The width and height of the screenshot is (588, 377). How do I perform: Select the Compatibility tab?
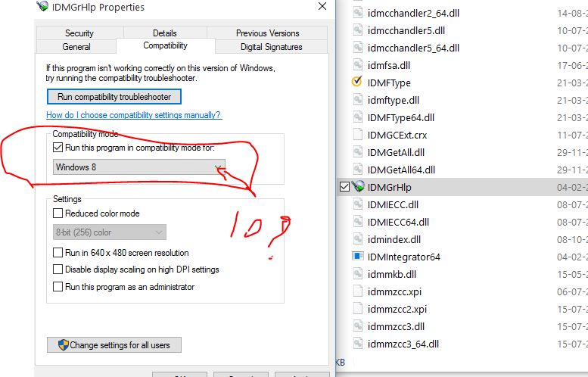click(166, 45)
